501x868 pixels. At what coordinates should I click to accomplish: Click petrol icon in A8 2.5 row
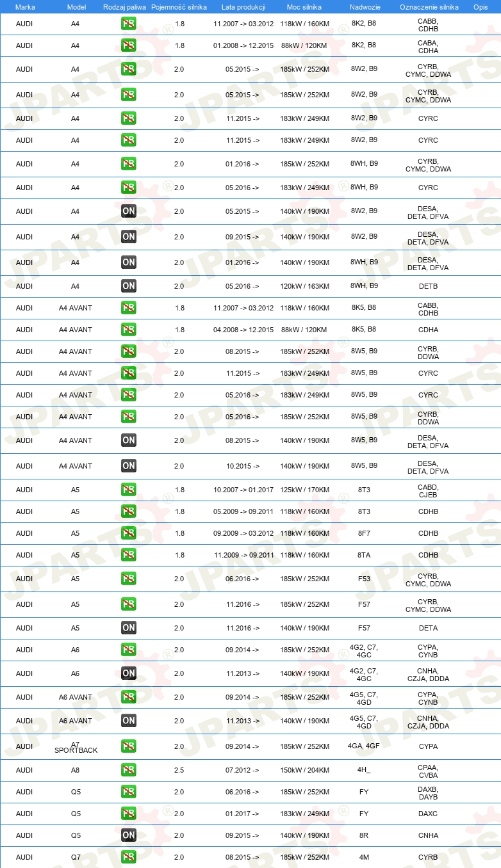tap(129, 770)
